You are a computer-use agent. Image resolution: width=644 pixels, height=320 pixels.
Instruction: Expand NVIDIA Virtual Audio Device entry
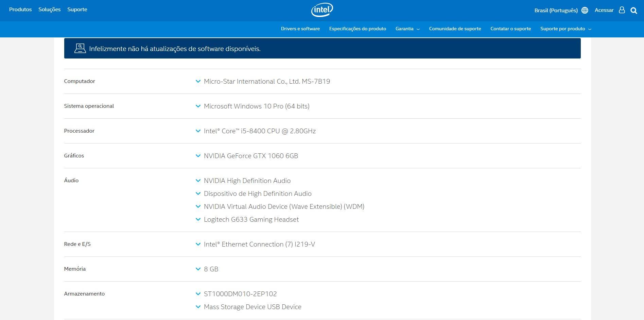(x=280, y=206)
